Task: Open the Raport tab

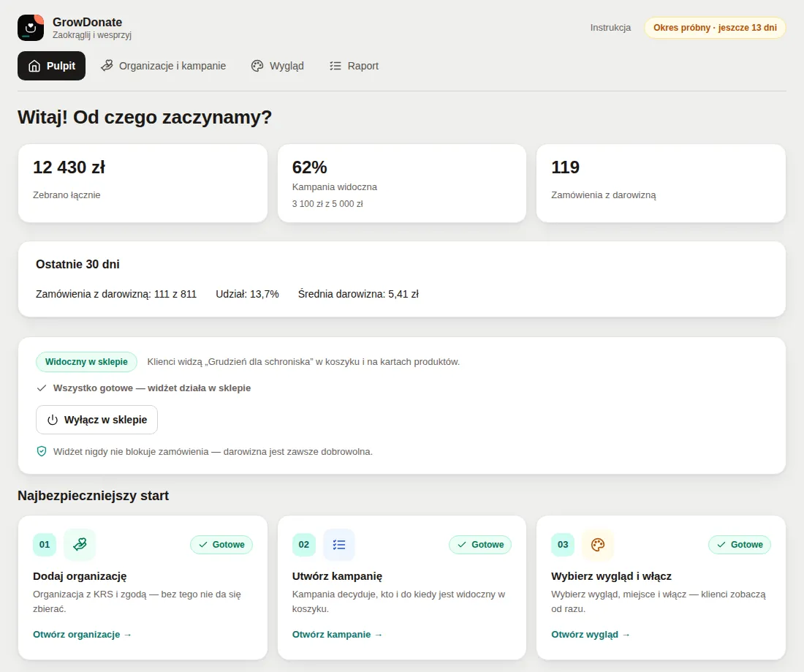Action: pyautogui.click(x=354, y=66)
